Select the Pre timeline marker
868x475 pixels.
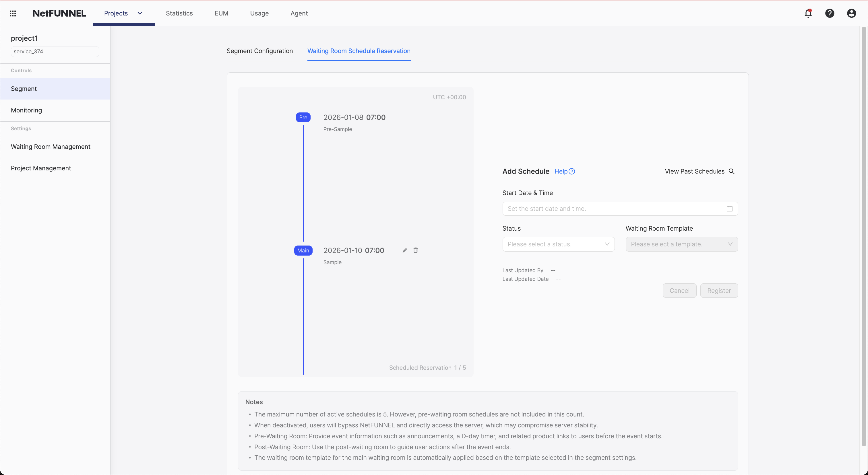pyautogui.click(x=303, y=118)
